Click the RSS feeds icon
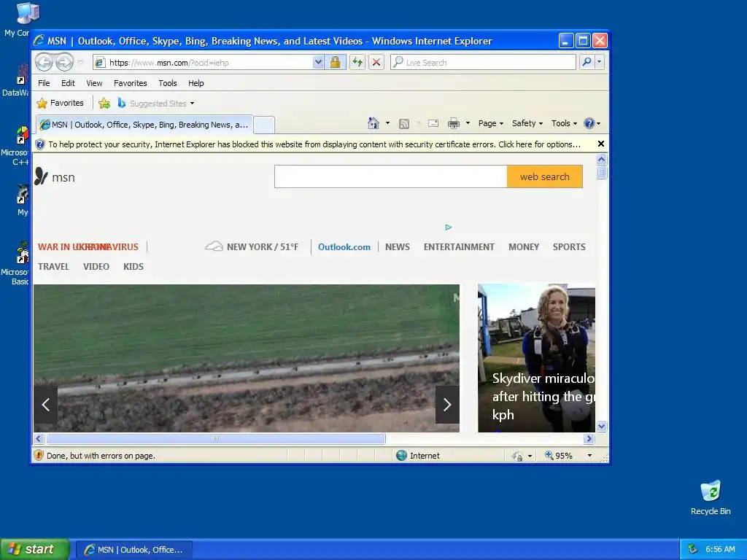The height and width of the screenshot is (560, 747). tap(404, 124)
